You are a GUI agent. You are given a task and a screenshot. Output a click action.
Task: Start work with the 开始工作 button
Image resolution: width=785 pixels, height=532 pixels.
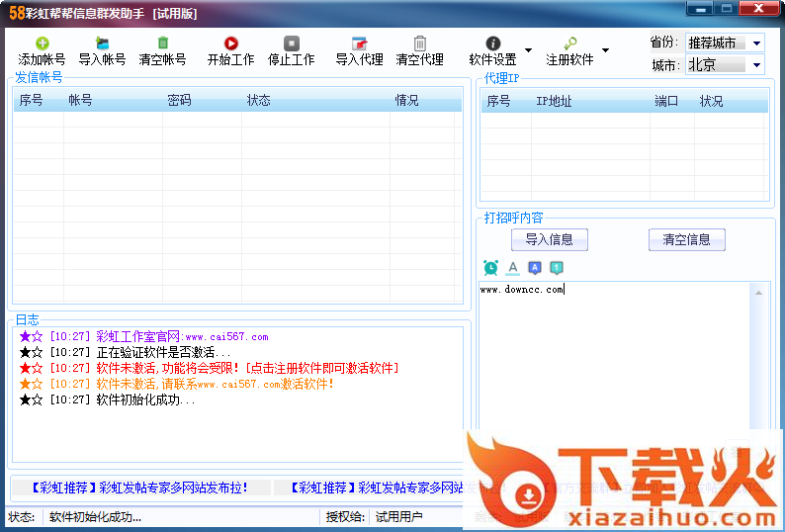coord(230,51)
